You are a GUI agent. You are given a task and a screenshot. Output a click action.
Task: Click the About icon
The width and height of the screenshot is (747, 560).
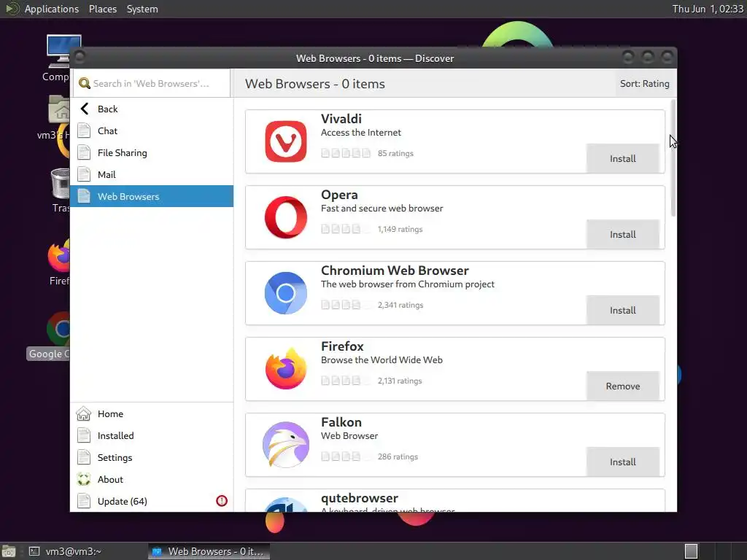[84, 479]
